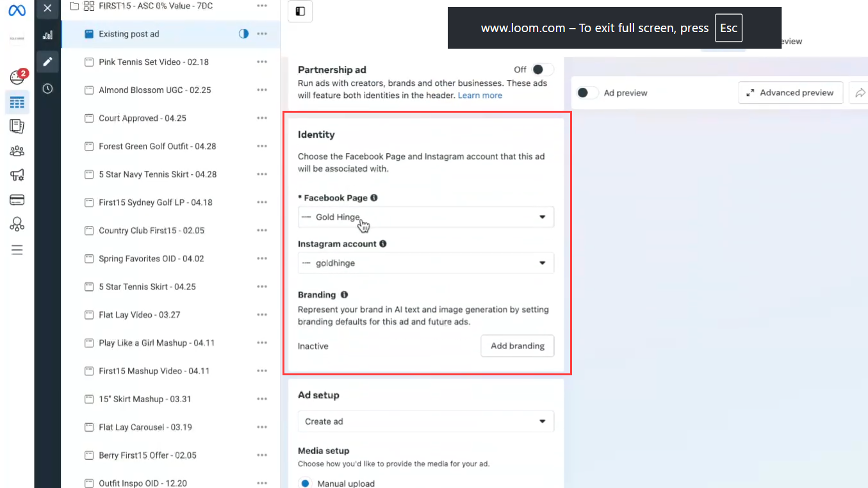
Task: Open more options for Court Approved - 04.25
Action: click(x=262, y=118)
